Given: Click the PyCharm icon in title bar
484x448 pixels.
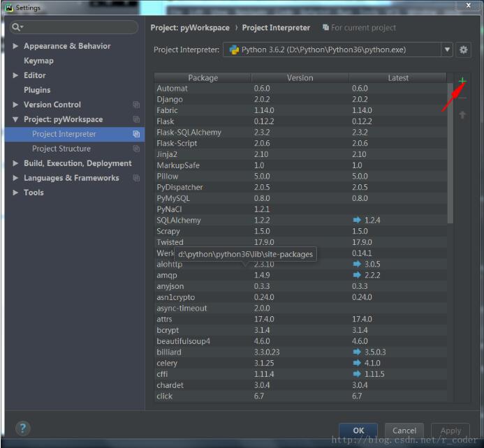Looking at the screenshot, I should 9,8.
